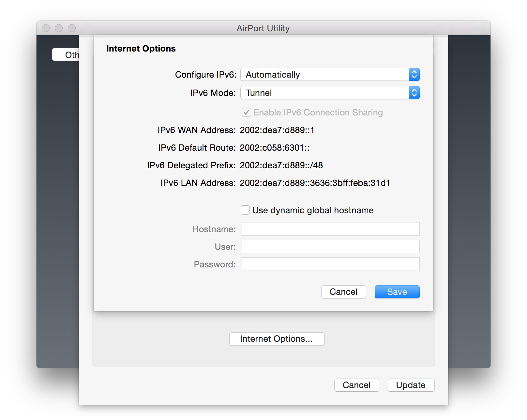Click the Internet Options heading
This screenshot has height=420, width=527.
(141, 49)
